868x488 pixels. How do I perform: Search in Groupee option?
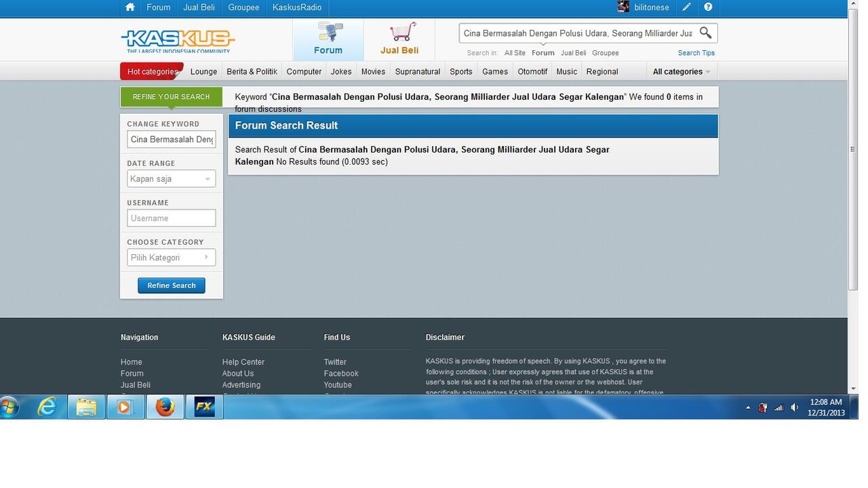tap(606, 53)
